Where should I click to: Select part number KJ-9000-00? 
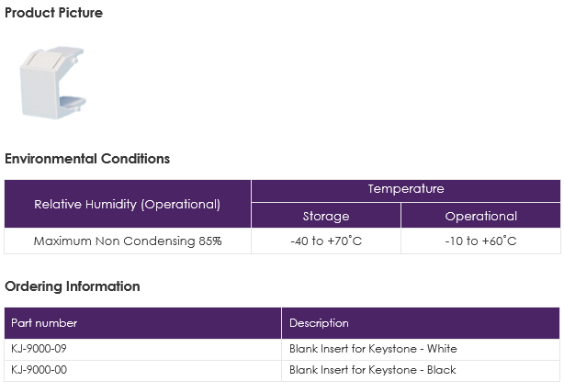[x=39, y=370]
